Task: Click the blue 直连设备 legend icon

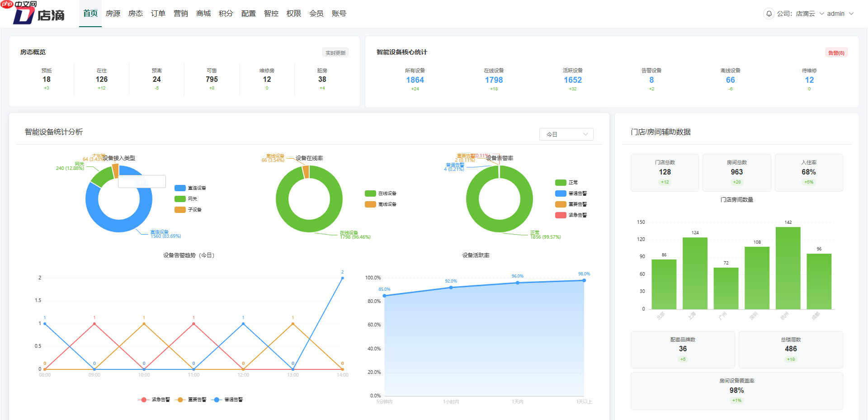Action: point(180,188)
